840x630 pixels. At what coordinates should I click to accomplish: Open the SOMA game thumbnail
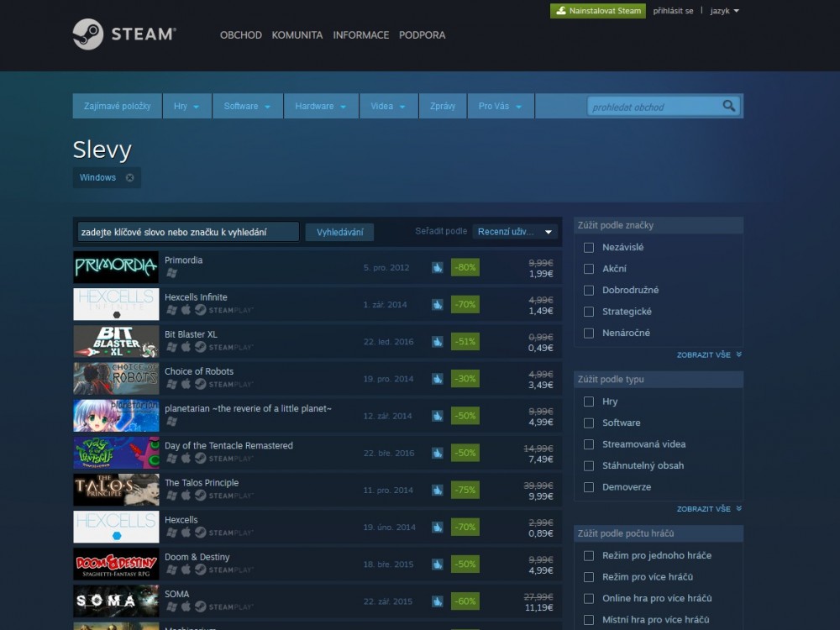pyautogui.click(x=116, y=601)
